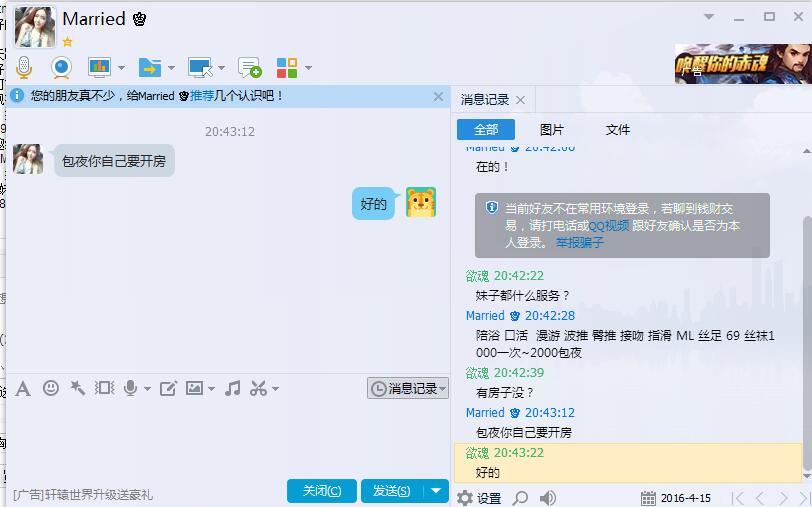Send a picture image icon

point(194,388)
